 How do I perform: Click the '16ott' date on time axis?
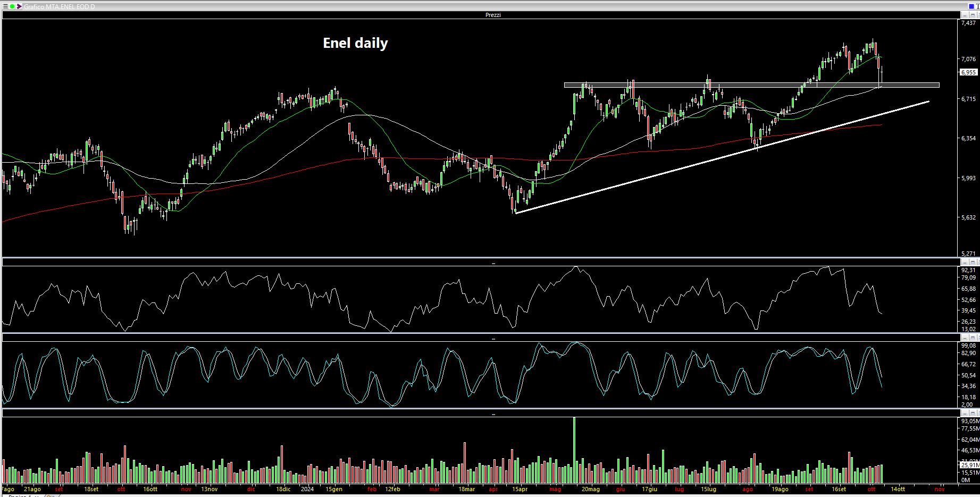[x=150, y=489]
